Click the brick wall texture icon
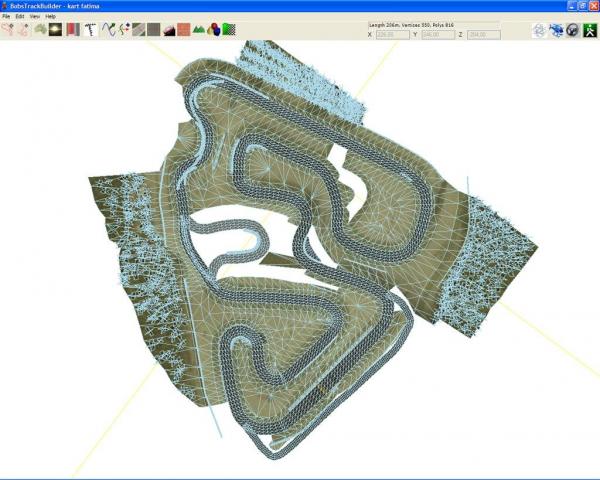600x480 pixels. tap(184, 30)
